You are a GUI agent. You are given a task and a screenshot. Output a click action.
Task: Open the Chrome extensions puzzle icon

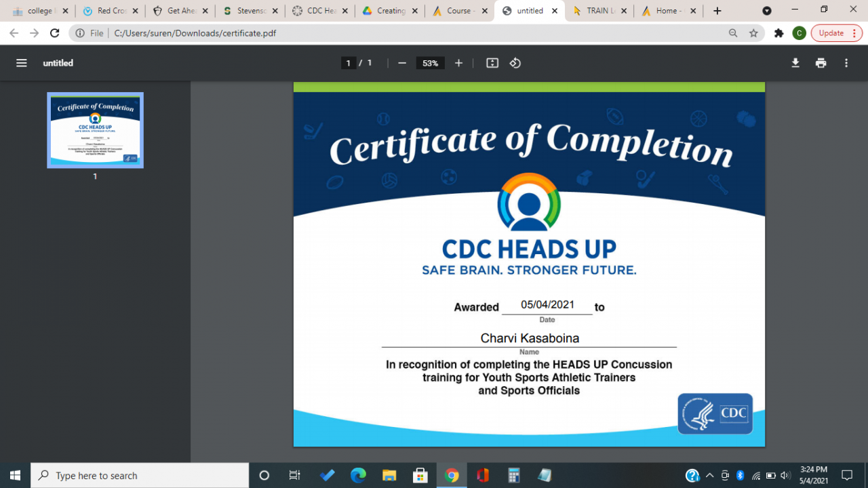779,33
